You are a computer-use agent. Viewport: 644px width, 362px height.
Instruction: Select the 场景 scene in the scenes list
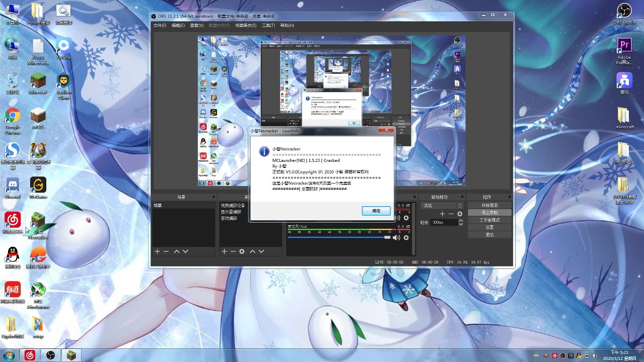[184, 206]
